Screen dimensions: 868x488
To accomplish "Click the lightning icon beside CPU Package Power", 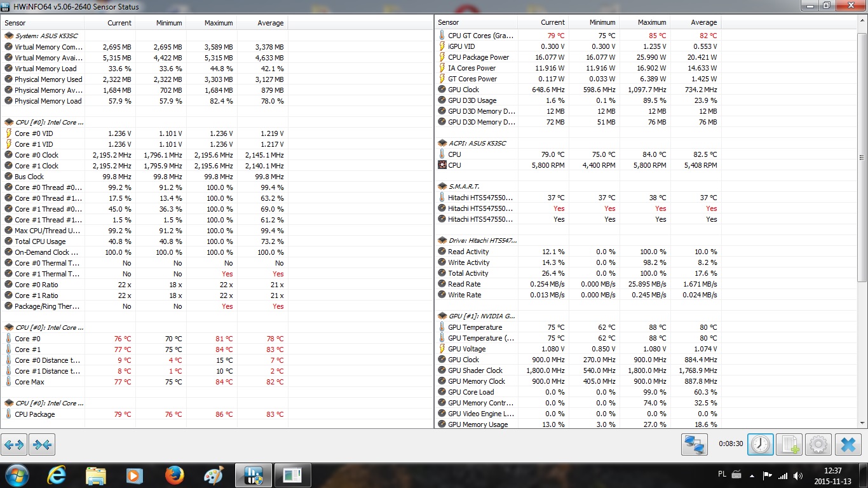I will coord(442,57).
